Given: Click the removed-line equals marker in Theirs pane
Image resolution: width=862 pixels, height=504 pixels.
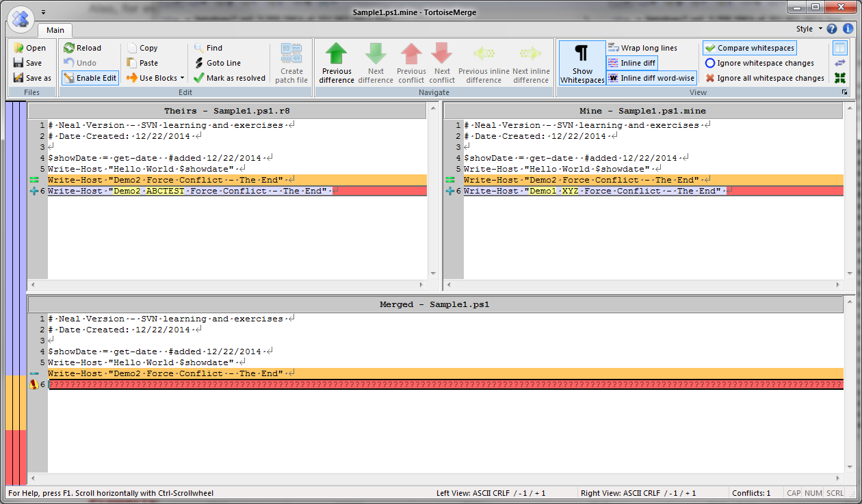Looking at the screenshot, I should (x=34, y=180).
